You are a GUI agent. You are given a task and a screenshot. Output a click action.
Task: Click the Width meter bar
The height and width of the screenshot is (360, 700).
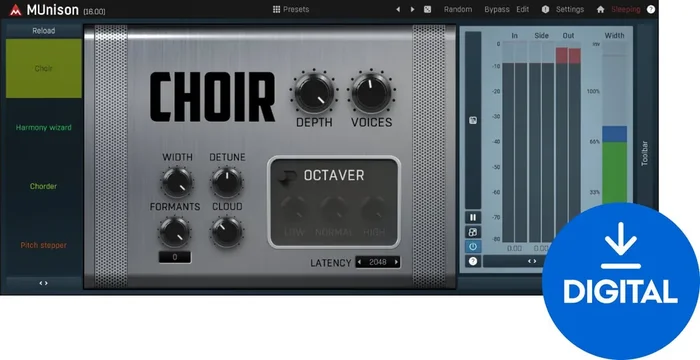pyautogui.click(x=614, y=123)
